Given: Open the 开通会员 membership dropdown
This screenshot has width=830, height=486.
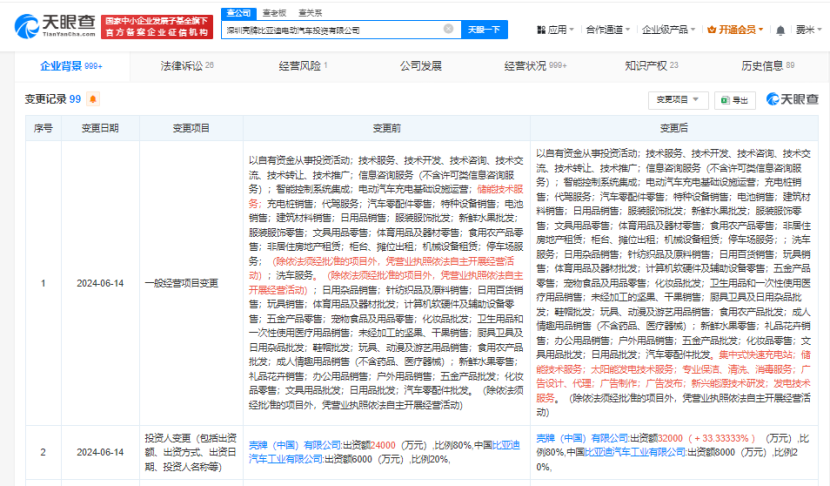Looking at the screenshot, I should 735,30.
